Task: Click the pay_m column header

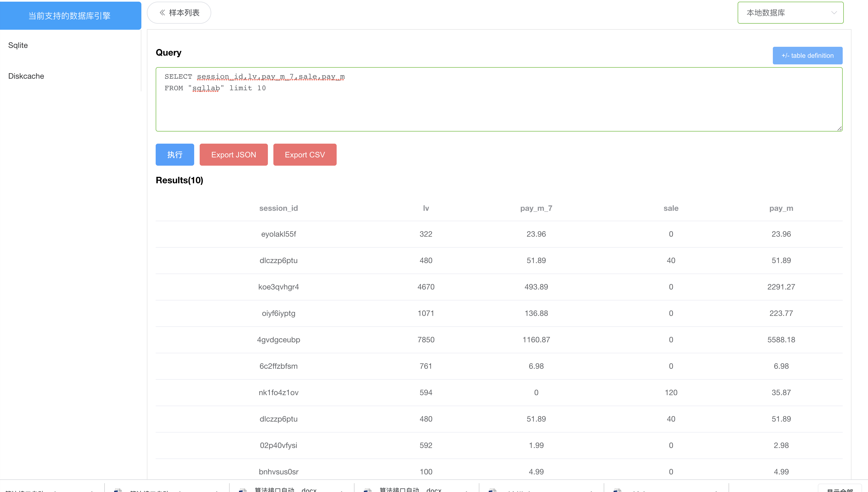Action: [781, 208]
